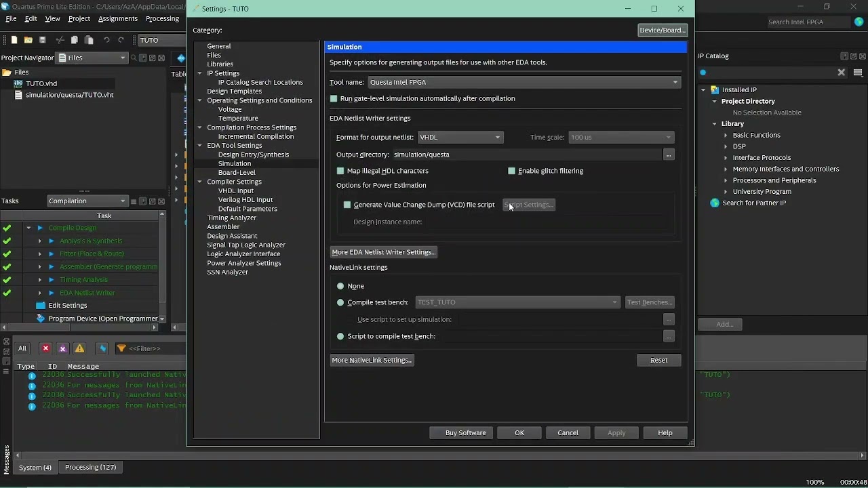Image resolution: width=868 pixels, height=488 pixels.
Task: Click the orange funnel filter icon
Action: point(121,348)
